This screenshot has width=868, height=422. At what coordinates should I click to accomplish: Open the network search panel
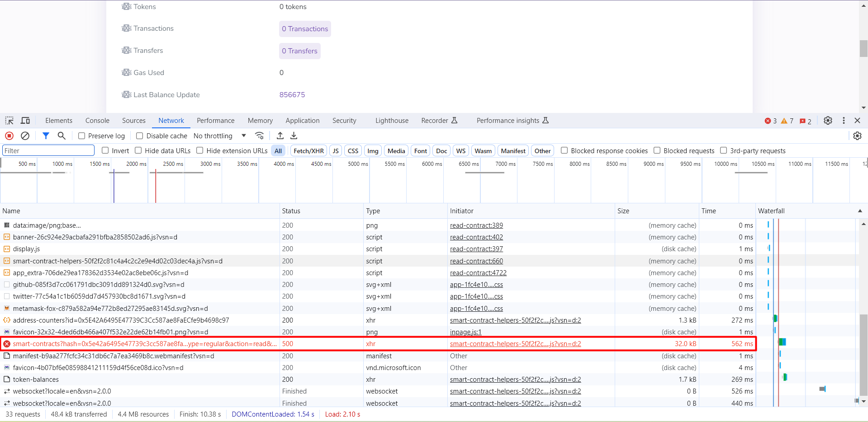tap(62, 136)
